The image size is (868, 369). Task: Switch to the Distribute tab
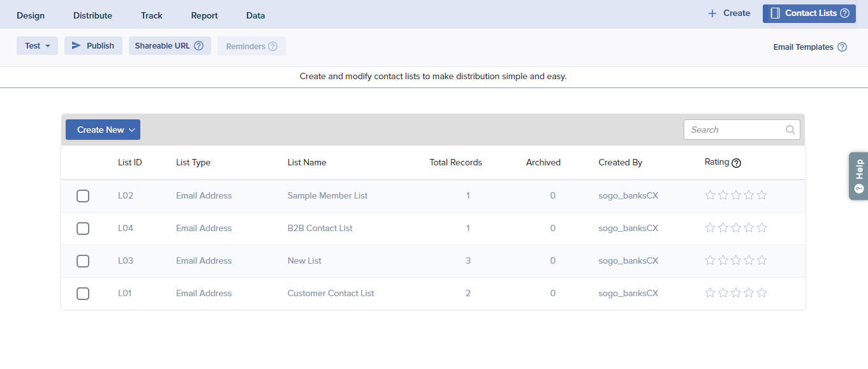click(92, 15)
